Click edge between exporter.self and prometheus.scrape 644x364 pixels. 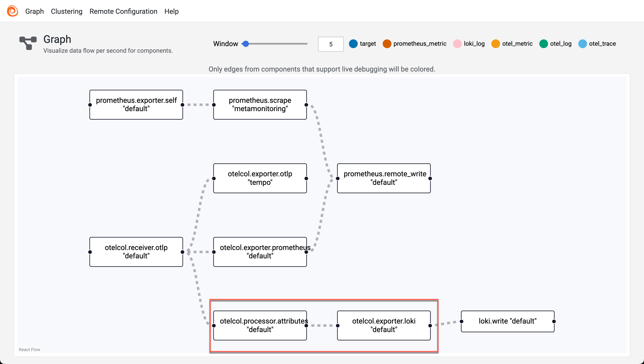(x=198, y=105)
